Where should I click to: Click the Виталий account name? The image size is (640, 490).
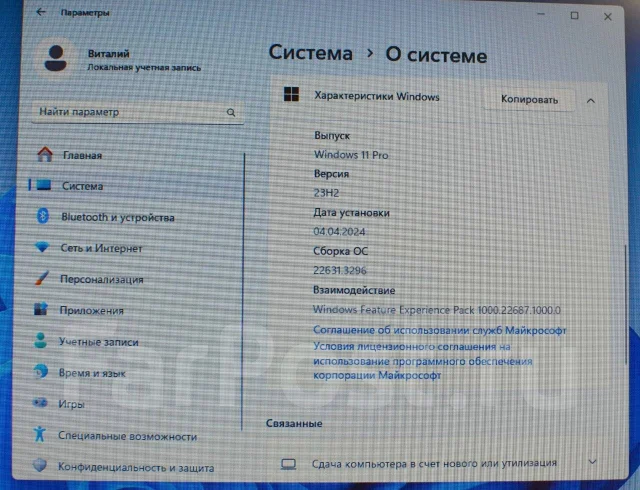pos(109,53)
